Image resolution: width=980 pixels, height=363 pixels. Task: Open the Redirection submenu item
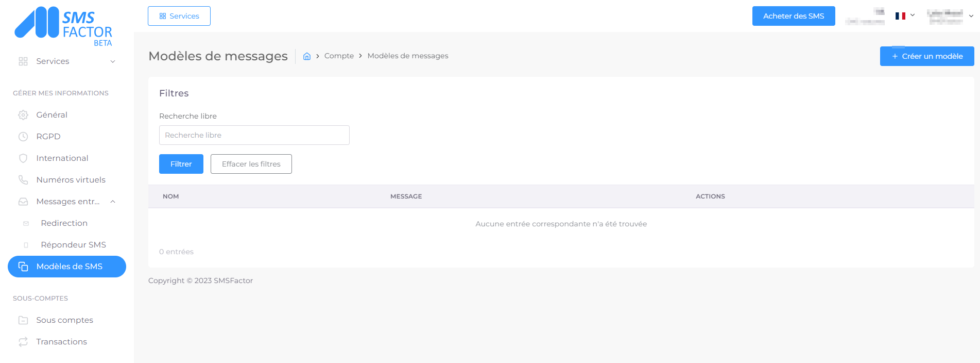64,223
